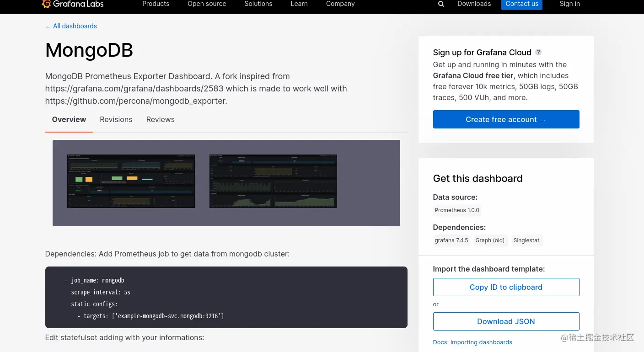Select the Overview tab
The image size is (644, 352).
coord(69,120)
